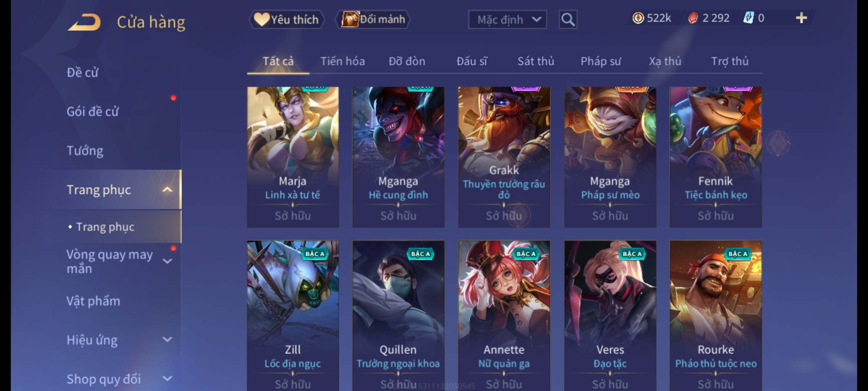Expand Vòng quay may mắn section

(167, 261)
